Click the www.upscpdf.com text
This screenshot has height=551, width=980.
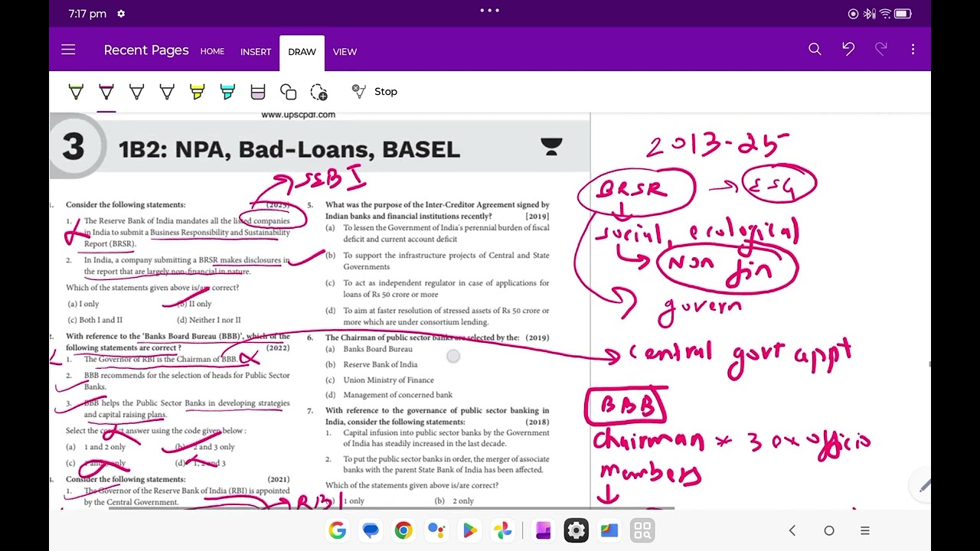[299, 115]
